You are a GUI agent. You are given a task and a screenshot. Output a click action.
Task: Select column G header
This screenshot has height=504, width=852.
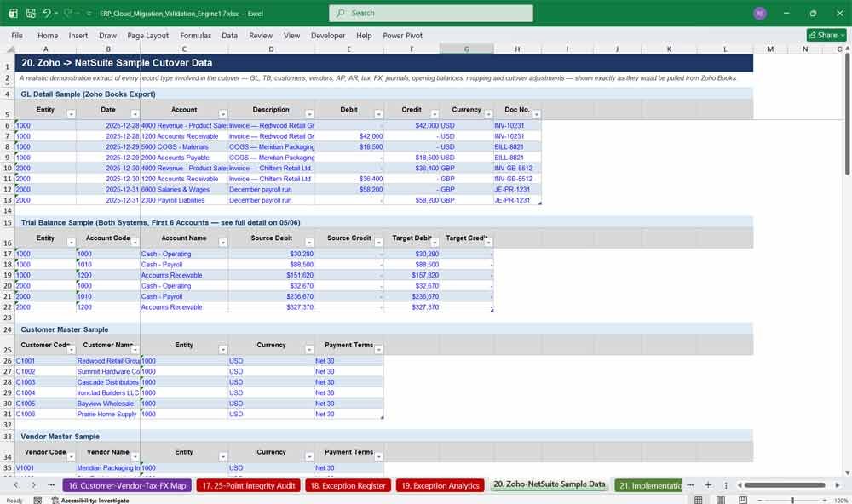point(466,49)
